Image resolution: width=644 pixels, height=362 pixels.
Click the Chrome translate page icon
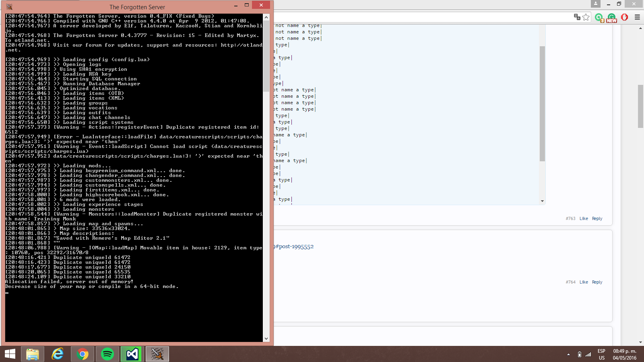pyautogui.click(x=577, y=17)
